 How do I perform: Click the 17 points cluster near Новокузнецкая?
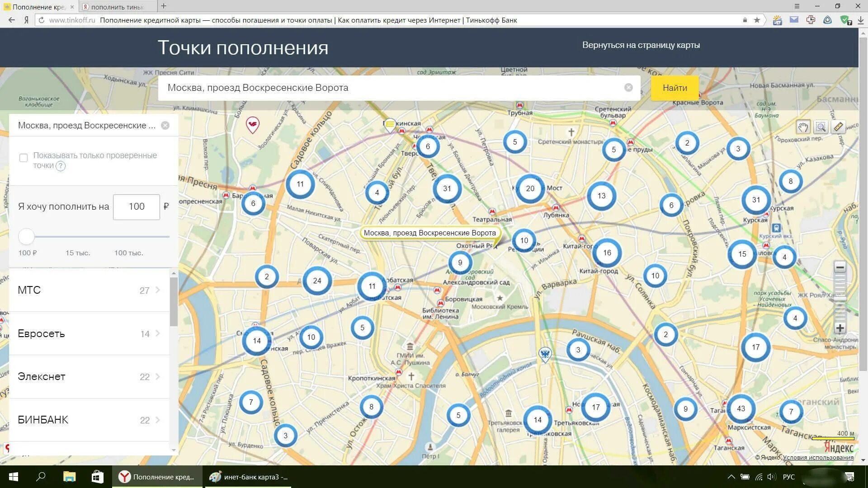tap(596, 407)
